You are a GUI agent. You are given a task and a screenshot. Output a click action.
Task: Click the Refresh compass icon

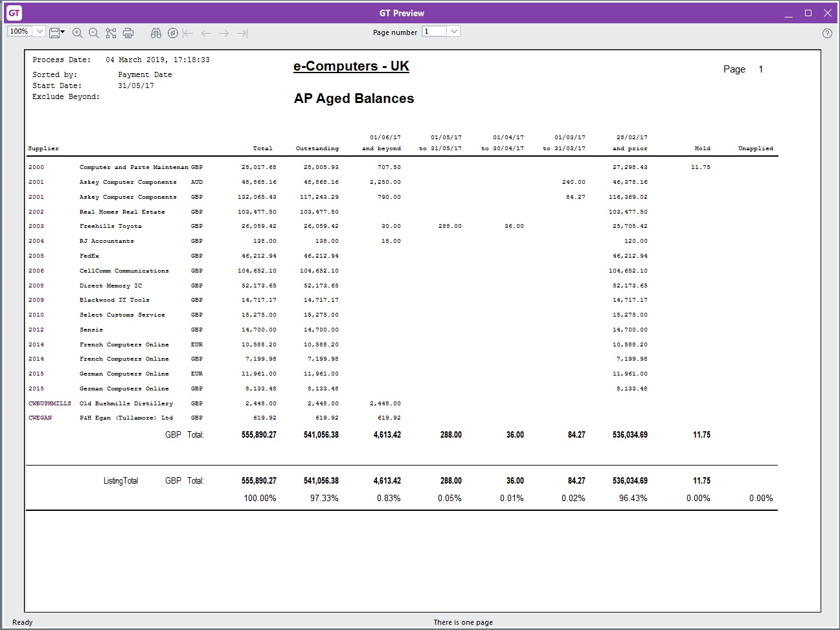(x=172, y=32)
